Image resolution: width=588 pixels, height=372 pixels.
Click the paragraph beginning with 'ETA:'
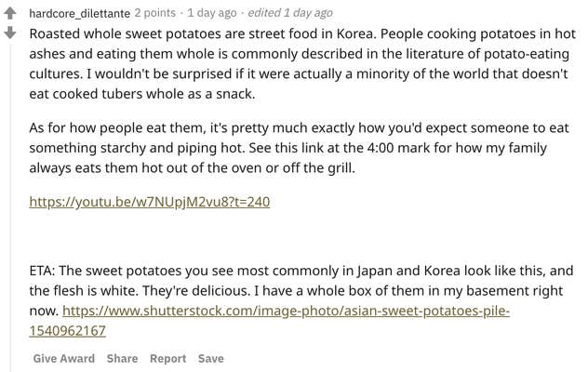click(x=301, y=300)
